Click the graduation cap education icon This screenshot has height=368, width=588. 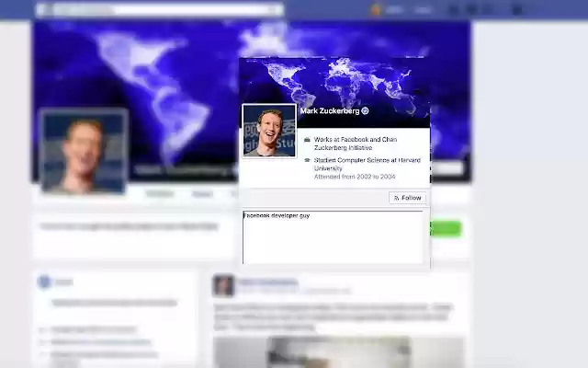pyautogui.click(x=307, y=160)
